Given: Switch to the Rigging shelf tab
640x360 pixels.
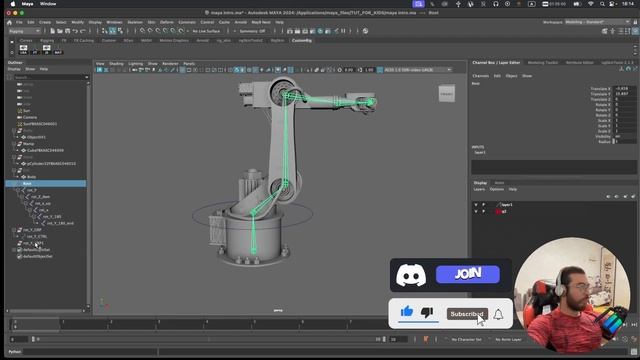Looking at the screenshot, I should pos(47,40).
